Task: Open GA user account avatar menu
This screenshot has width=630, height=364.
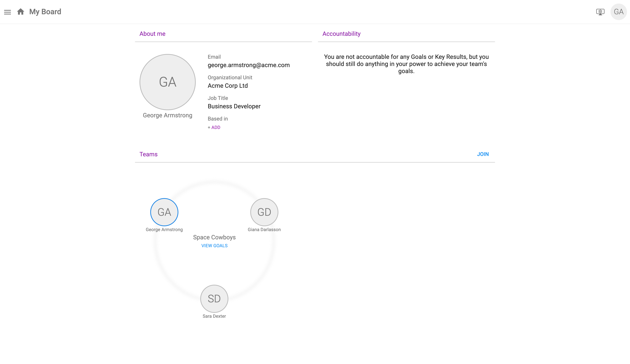Action: click(x=619, y=12)
